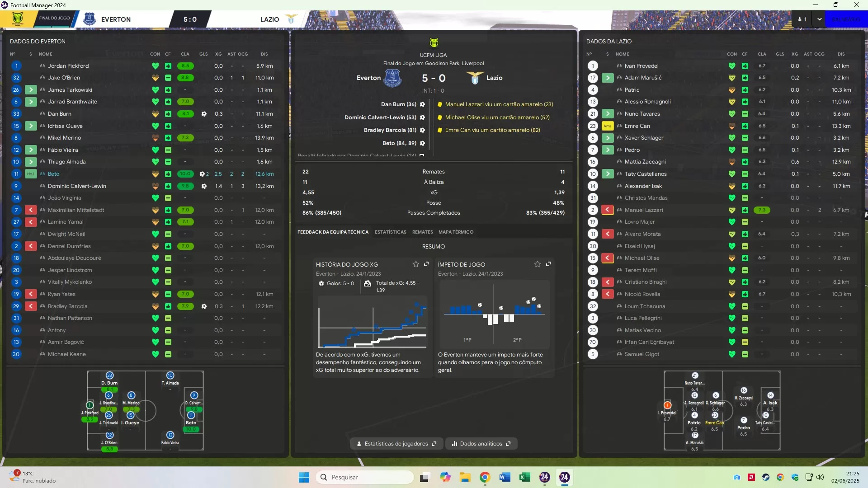Image resolution: width=868 pixels, height=488 pixels.
Task: Click the '86% (385/450)' Everton passes value
Action: 322,213
